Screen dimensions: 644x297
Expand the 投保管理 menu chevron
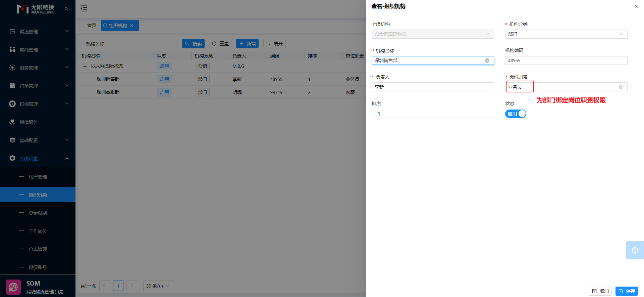tap(67, 104)
